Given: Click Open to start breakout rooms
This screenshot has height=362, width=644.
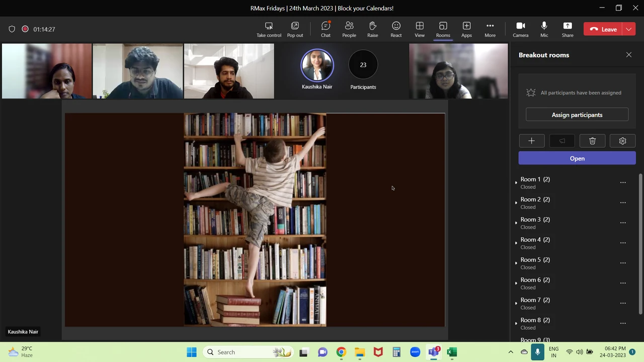Looking at the screenshot, I should click(x=577, y=158).
